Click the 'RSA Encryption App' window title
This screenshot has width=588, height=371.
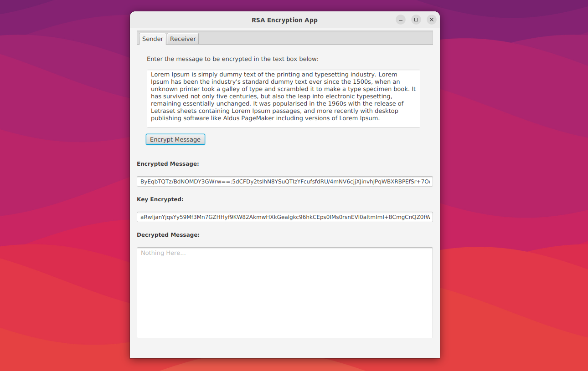pyautogui.click(x=284, y=20)
